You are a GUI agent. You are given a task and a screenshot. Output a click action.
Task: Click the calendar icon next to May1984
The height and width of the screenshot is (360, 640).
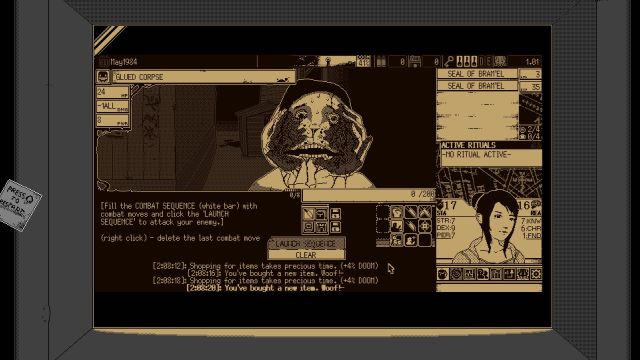click(x=104, y=62)
